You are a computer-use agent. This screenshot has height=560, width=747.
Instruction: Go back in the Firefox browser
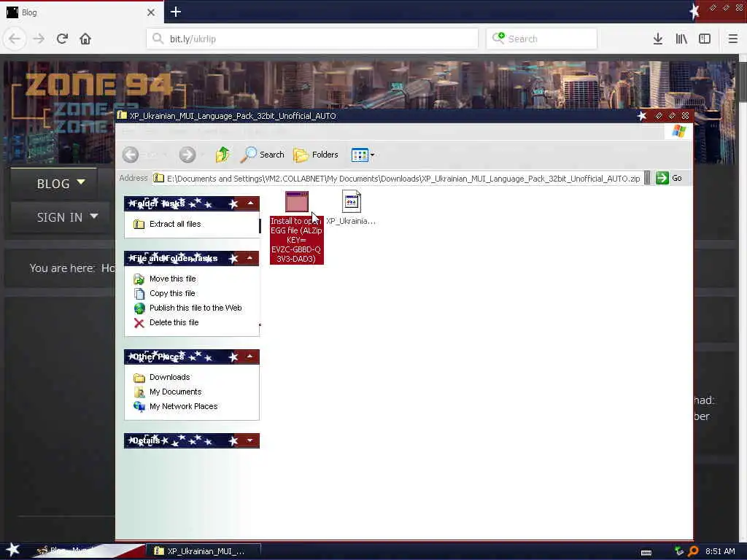pos(15,39)
